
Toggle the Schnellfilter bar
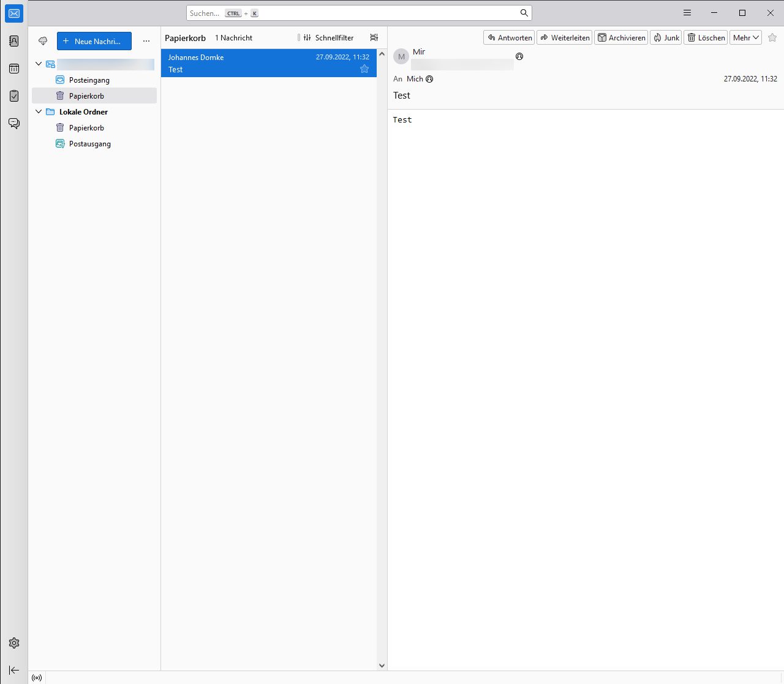329,37
